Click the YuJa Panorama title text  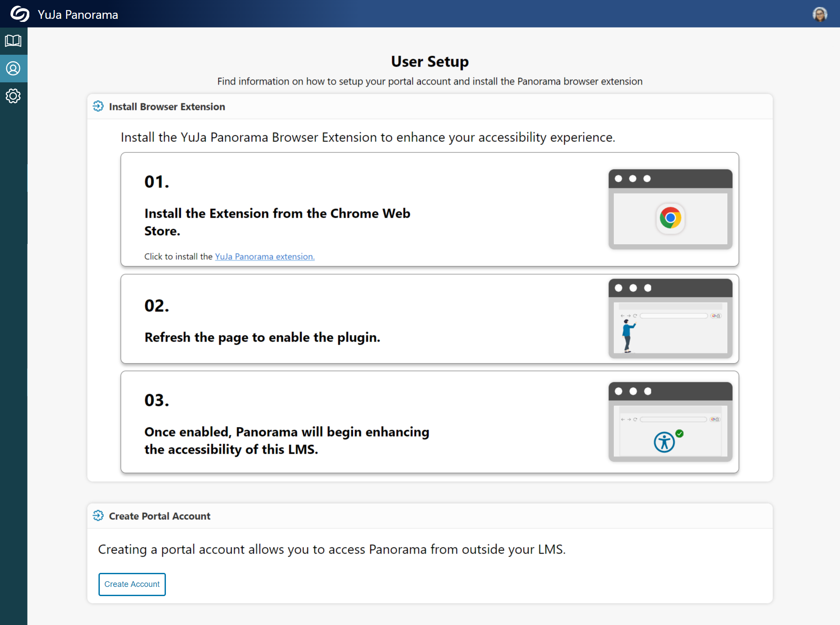pos(78,15)
